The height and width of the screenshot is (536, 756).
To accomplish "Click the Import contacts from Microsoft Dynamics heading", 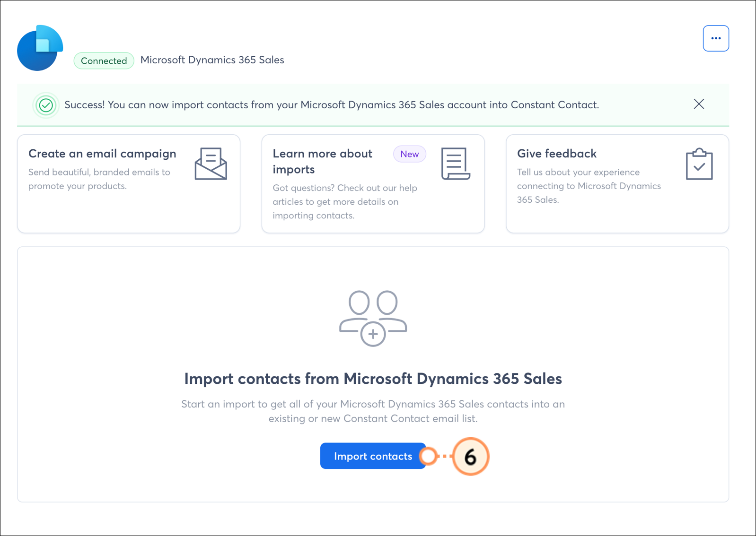I will 373,379.
